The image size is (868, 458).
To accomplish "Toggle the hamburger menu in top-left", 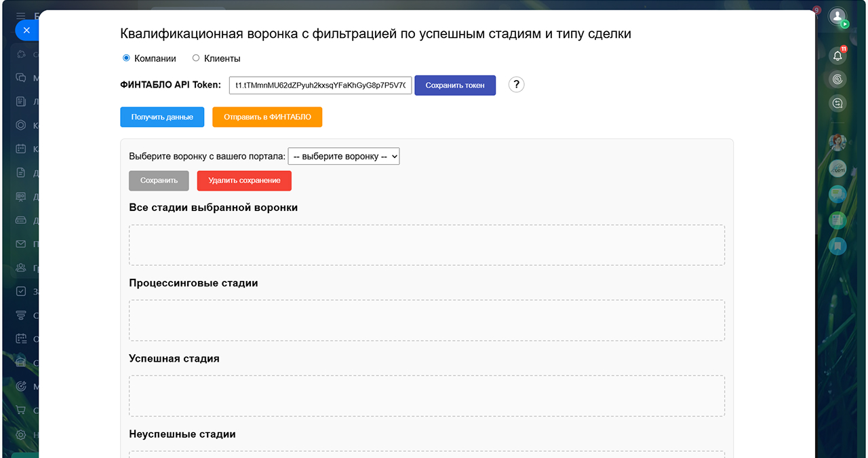I will tap(21, 16).
